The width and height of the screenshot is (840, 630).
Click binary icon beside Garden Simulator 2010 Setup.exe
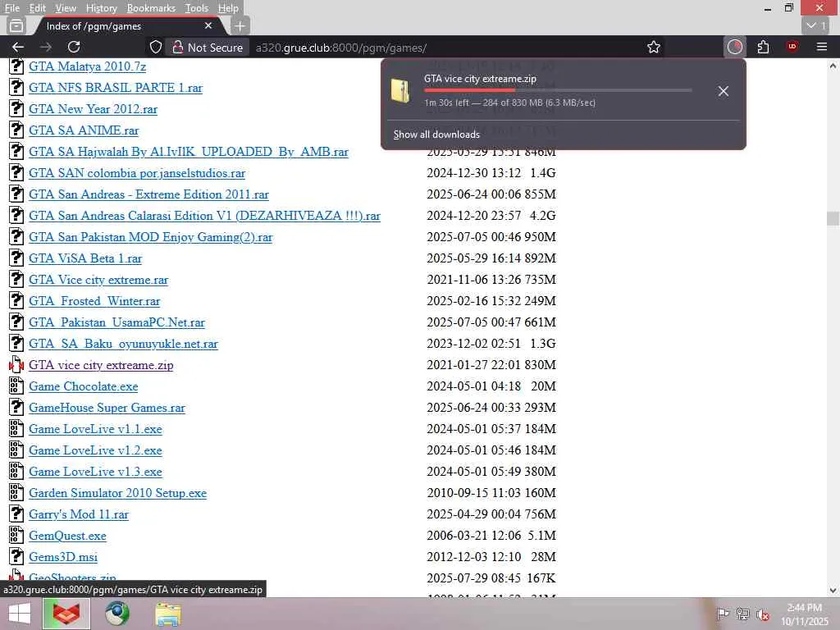[x=16, y=492]
